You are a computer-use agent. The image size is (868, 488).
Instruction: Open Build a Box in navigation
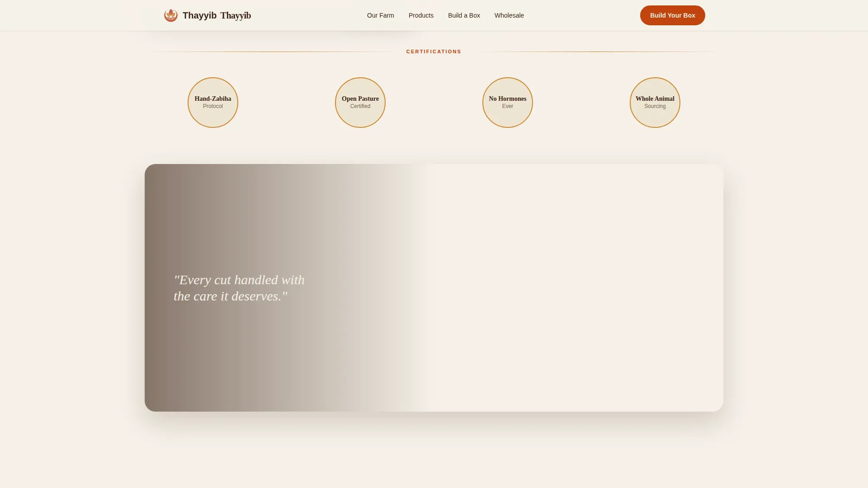[x=464, y=15]
